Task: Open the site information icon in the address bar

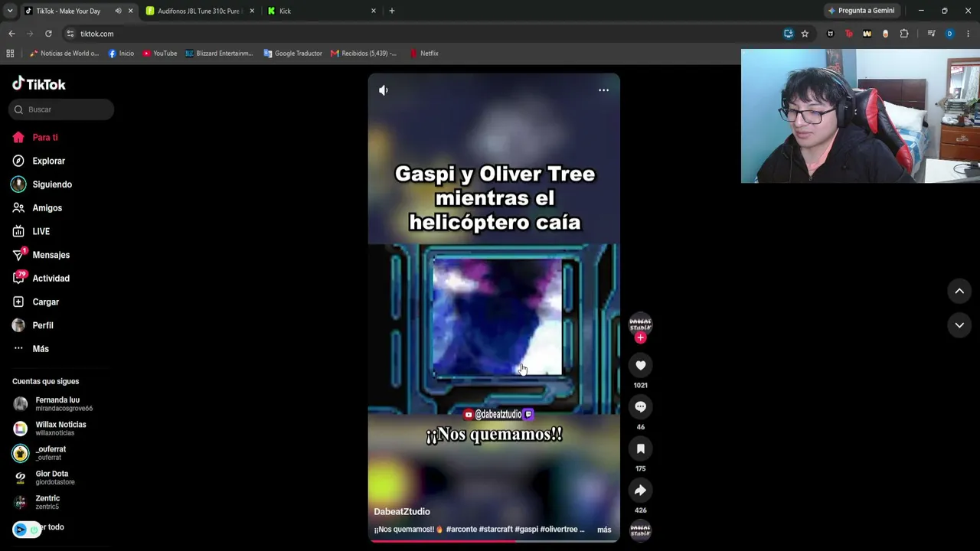Action: [70, 34]
